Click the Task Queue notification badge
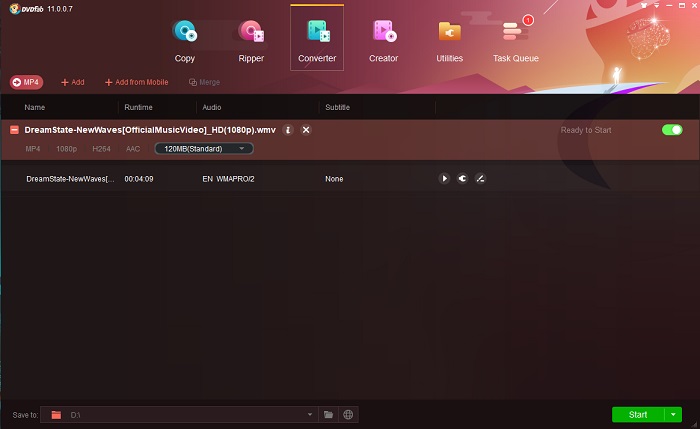Screen dimensions: 700x429 click(528, 20)
